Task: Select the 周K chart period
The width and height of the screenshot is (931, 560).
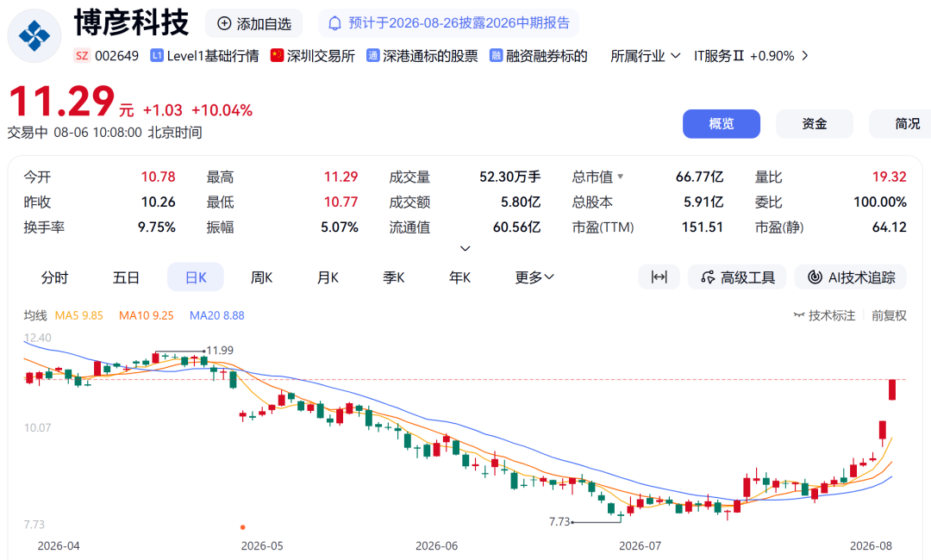Action: point(261,277)
